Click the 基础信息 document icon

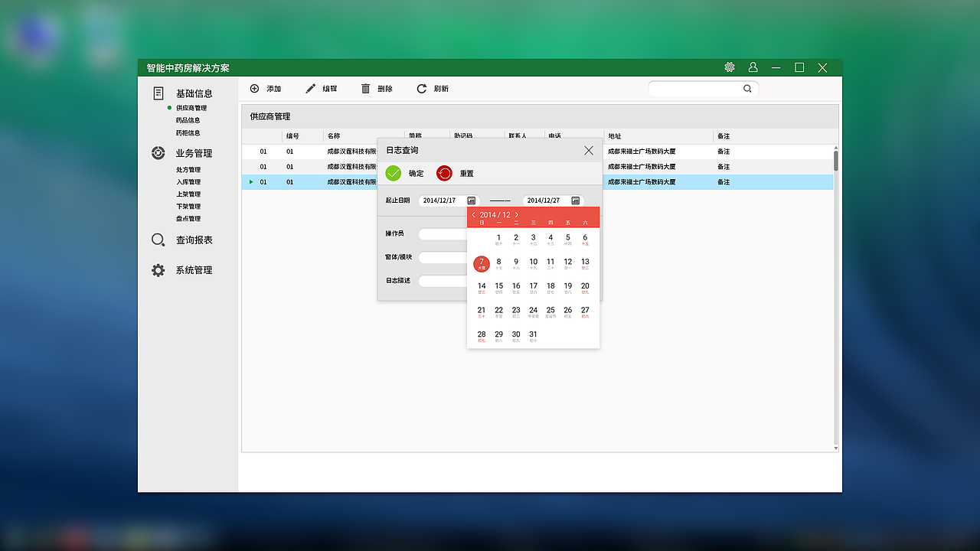(158, 93)
